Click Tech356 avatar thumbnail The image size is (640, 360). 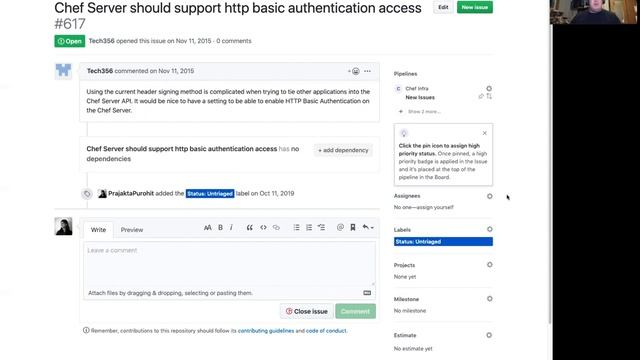(63, 71)
